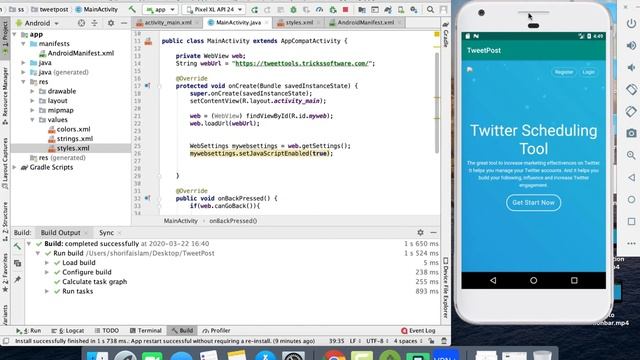Screen dimensions: 640x360
Task: Expand the Gradle Scripts node arrow
Action: pos(15,167)
